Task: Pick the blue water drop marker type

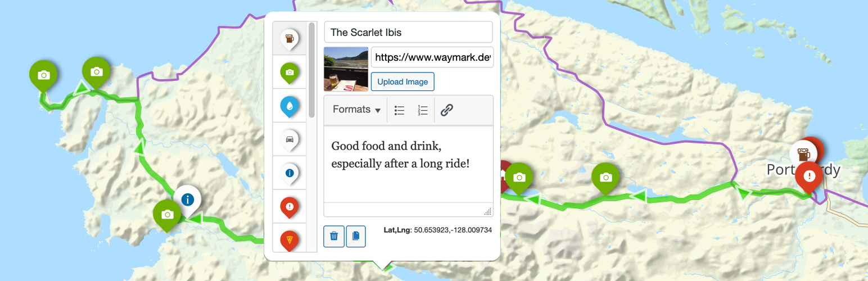Action: point(290,106)
